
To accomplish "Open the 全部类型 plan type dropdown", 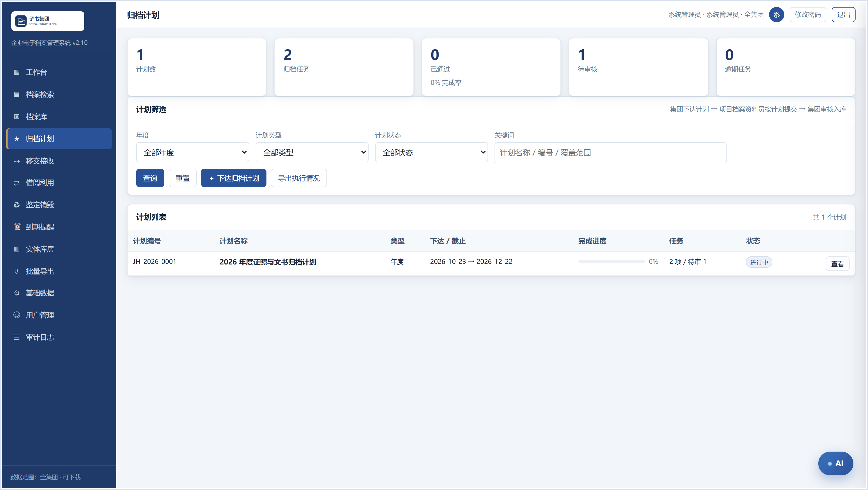I will (x=312, y=153).
